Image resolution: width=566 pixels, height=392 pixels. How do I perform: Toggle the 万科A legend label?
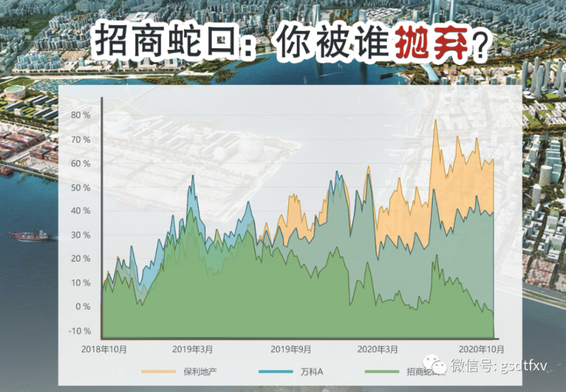tap(311, 372)
